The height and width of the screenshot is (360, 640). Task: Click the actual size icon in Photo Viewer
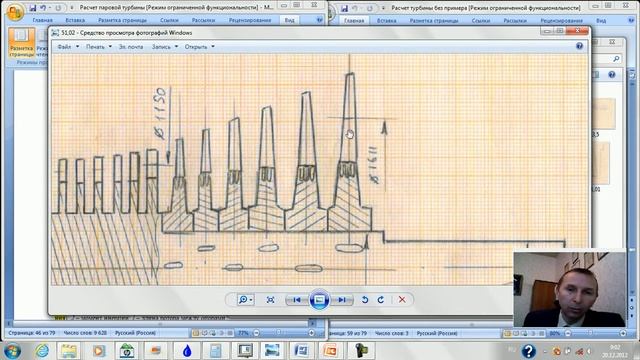[x=270, y=300]
